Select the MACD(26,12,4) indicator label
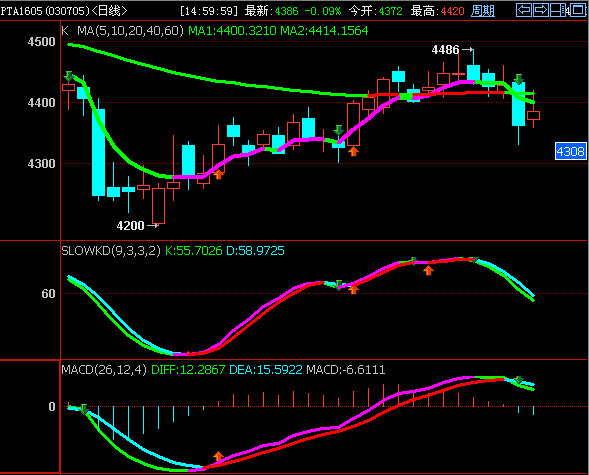The image size is (589, 475). pos(104,370)
